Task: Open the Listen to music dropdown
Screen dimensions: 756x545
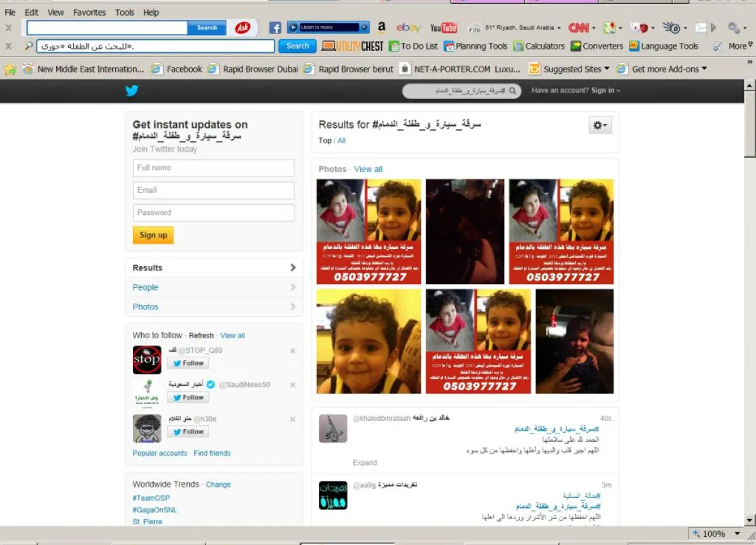Action: (364, 28)
